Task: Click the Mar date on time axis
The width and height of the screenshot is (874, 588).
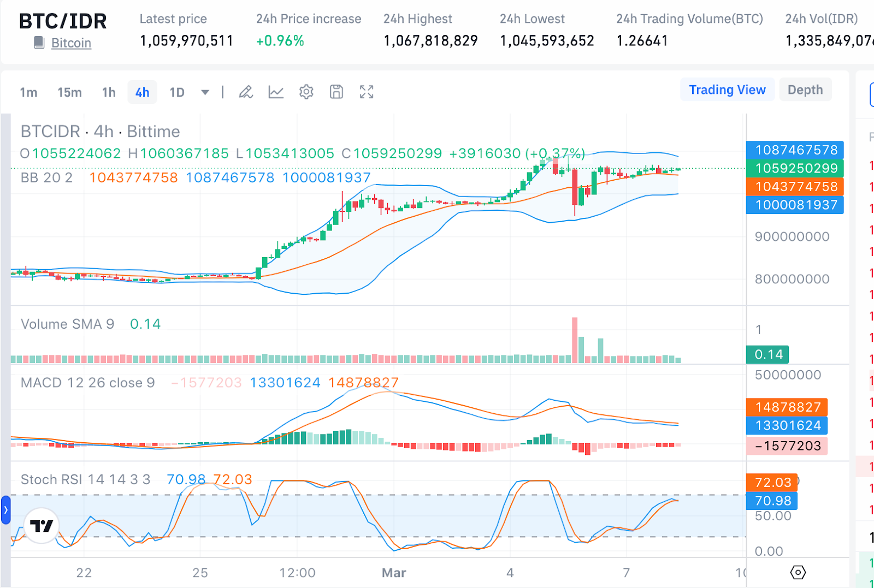Action: coord(394,573)
